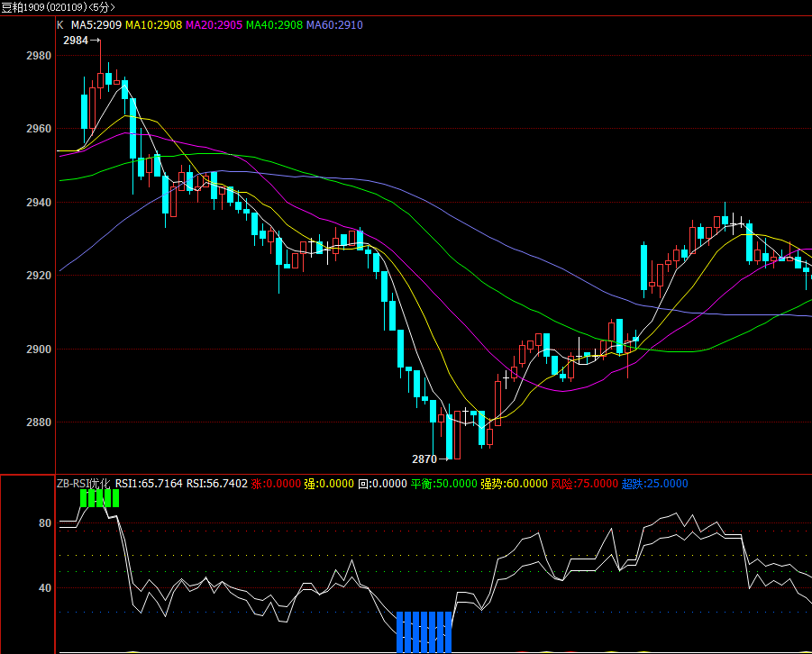The width and height of the screenshot is (812, 654).
Task: Click the 40 level on RSI axis
Action: click(x=45, y=587)
